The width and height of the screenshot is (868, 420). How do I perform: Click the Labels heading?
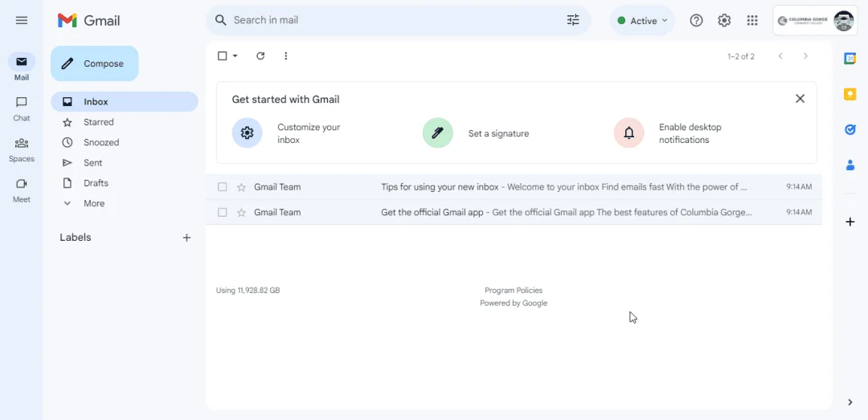point(76,238)
